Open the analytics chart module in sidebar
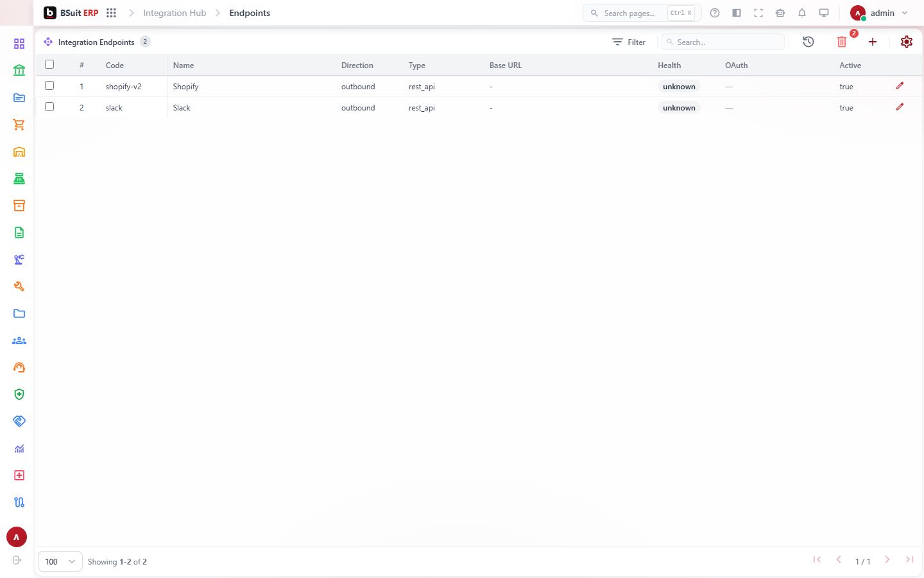 [19, 448]
